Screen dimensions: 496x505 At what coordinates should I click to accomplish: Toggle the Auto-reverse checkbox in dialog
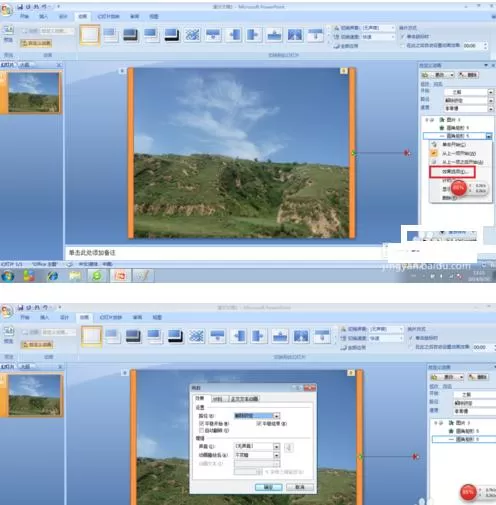click(201, 430)
